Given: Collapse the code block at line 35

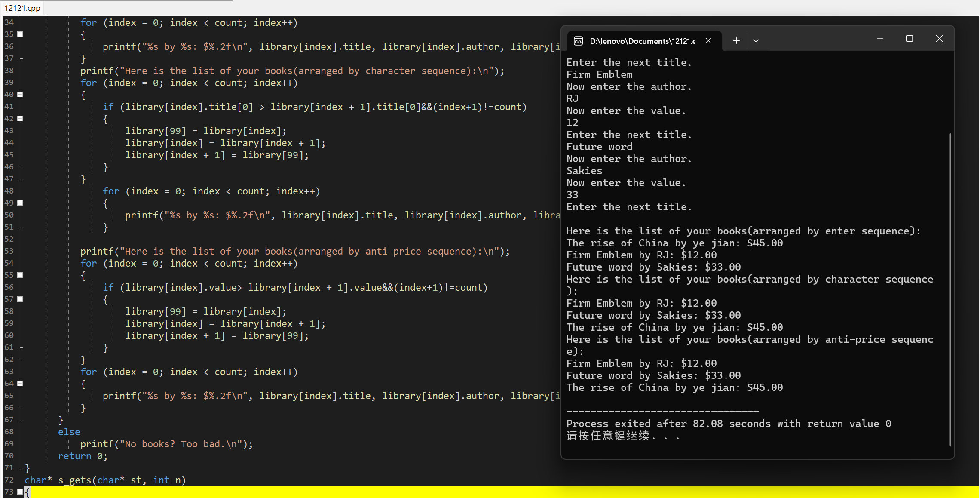Looking at the screenshot, I should click(20, 34).
